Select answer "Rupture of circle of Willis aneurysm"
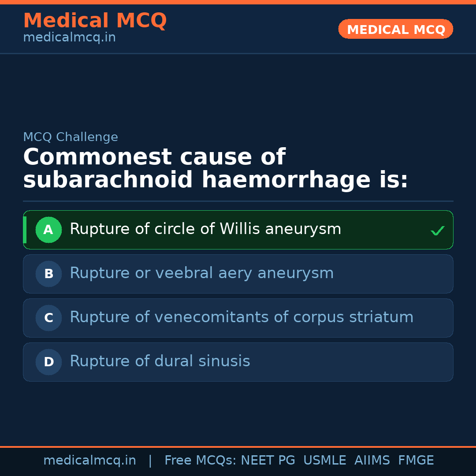Image resolution: width=476 pixels, height=476 pixels. [205, 229]
